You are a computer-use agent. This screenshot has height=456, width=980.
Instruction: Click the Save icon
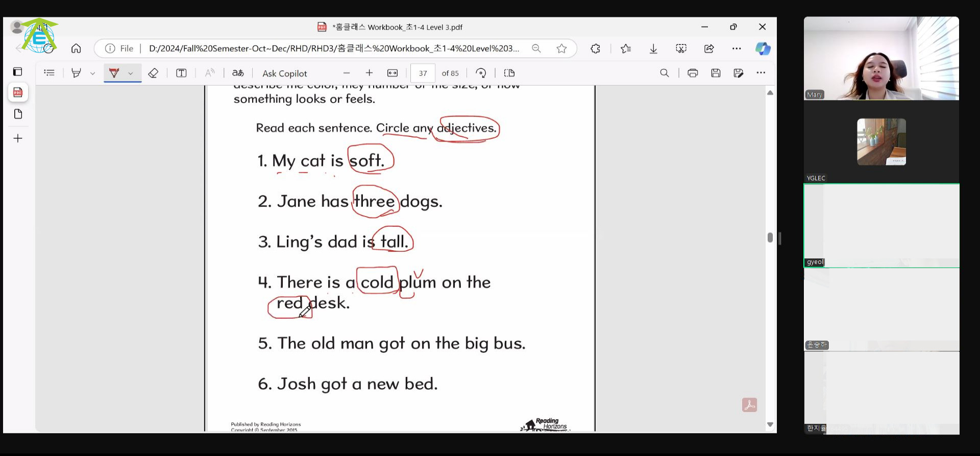(716, 73)
